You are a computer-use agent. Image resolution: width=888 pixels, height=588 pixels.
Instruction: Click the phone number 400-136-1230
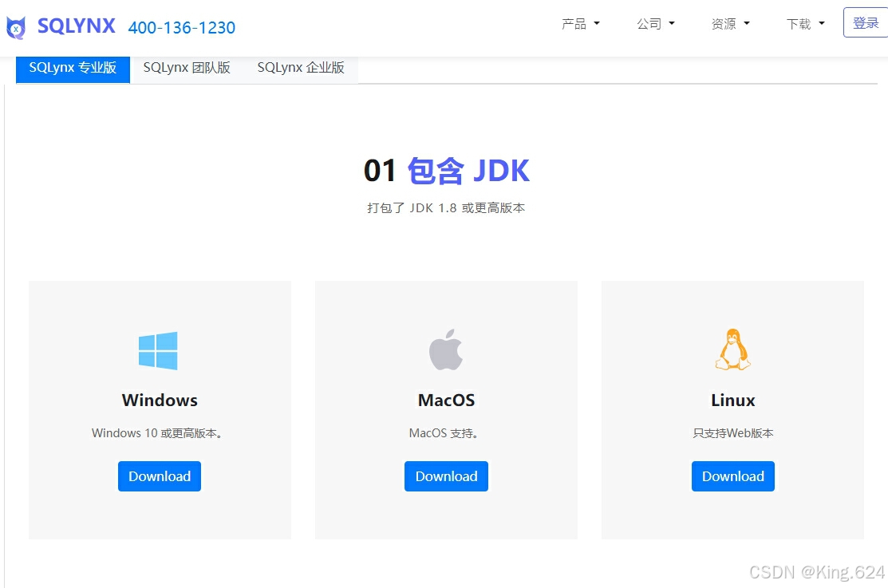coord(182,28)
